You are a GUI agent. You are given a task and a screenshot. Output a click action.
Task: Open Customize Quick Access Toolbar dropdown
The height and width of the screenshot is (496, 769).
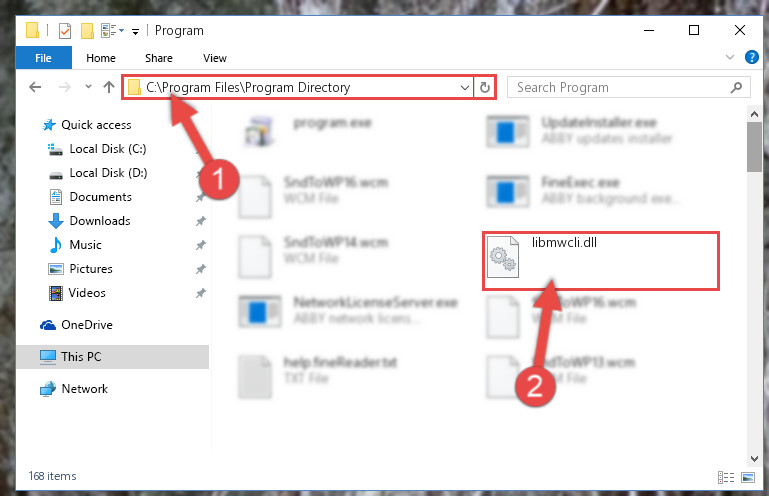[x=135, y=32]
